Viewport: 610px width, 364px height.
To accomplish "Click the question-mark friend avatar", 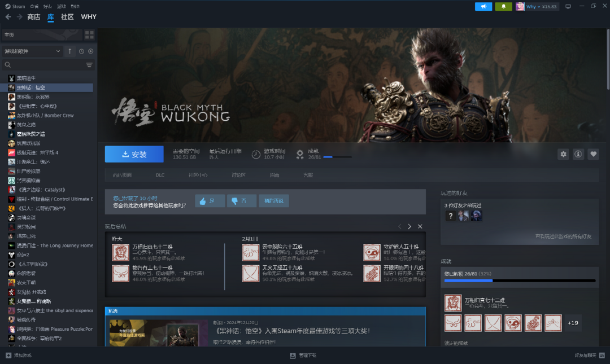I will pos(450,216).
